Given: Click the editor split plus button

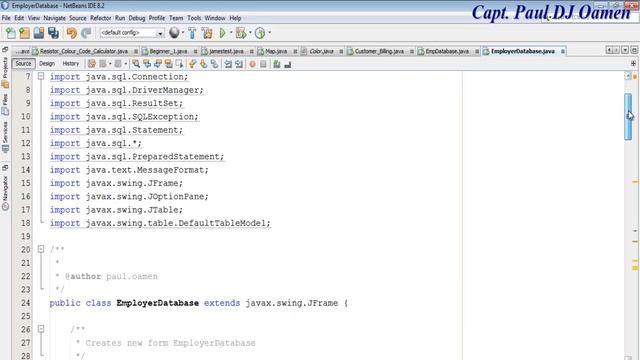Looking at the screenshot, I should [633, 64].
